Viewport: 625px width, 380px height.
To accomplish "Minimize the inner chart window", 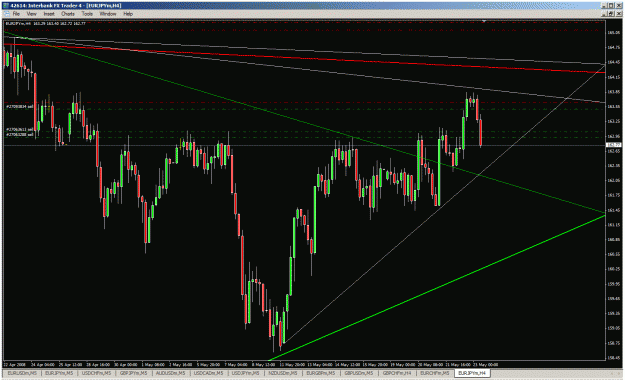I will [x=605, y=14].
